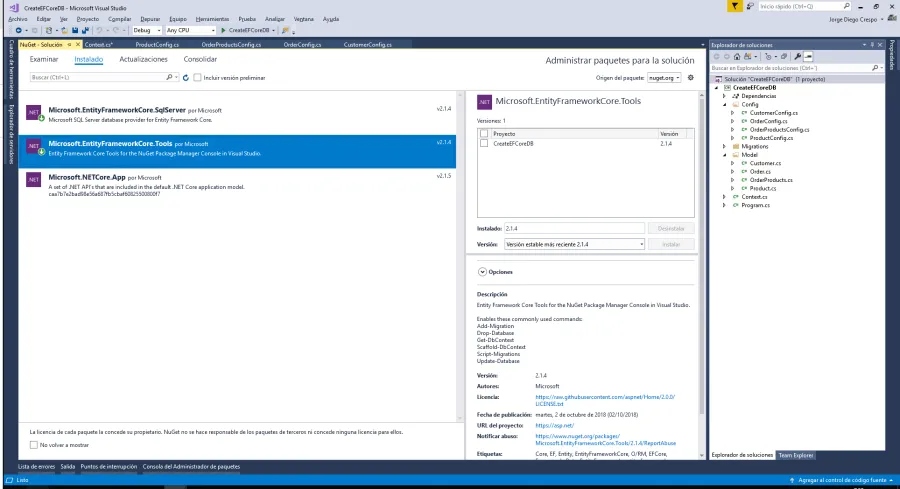Click the Desinstalar button
This screenshot has height=489, width=900.
(x=671, y=228)
